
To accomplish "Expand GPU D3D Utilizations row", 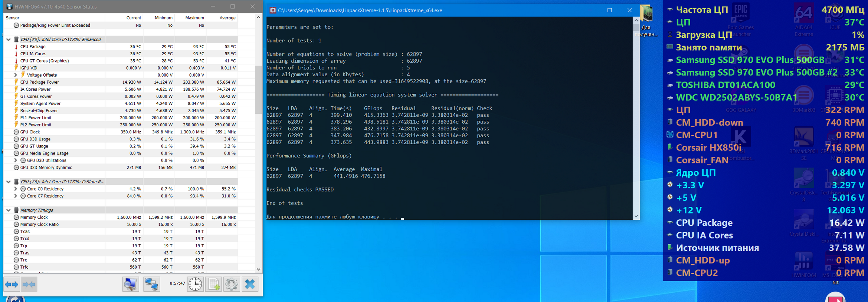I will 16,160.
